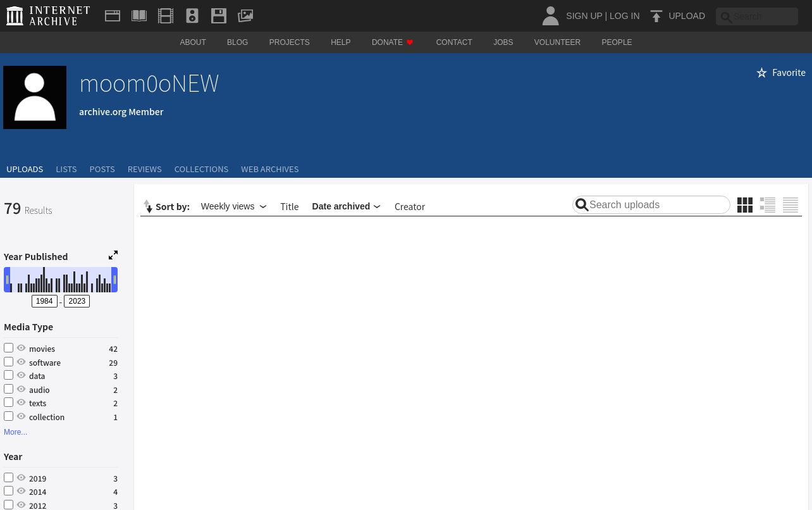
Task: Click the Favorite star icon
Action: [761, 73]
